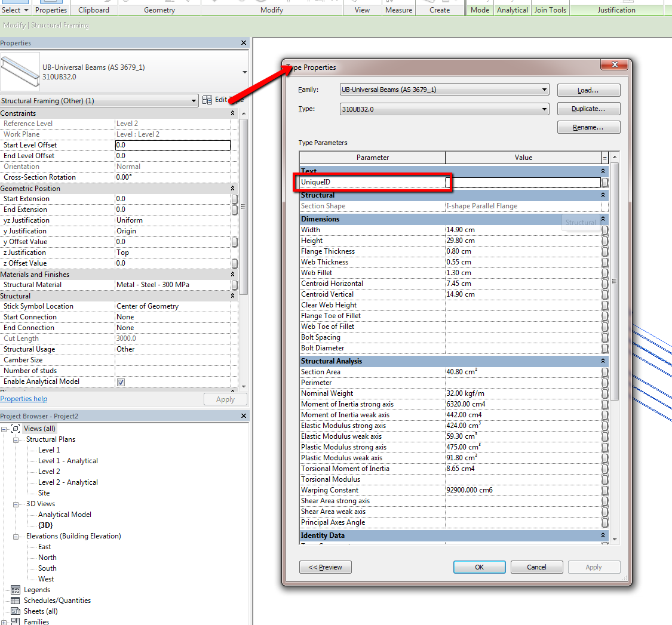This screenshot has height=625, width=672.
Task: Click the Load... button
Action: [588, 90]
